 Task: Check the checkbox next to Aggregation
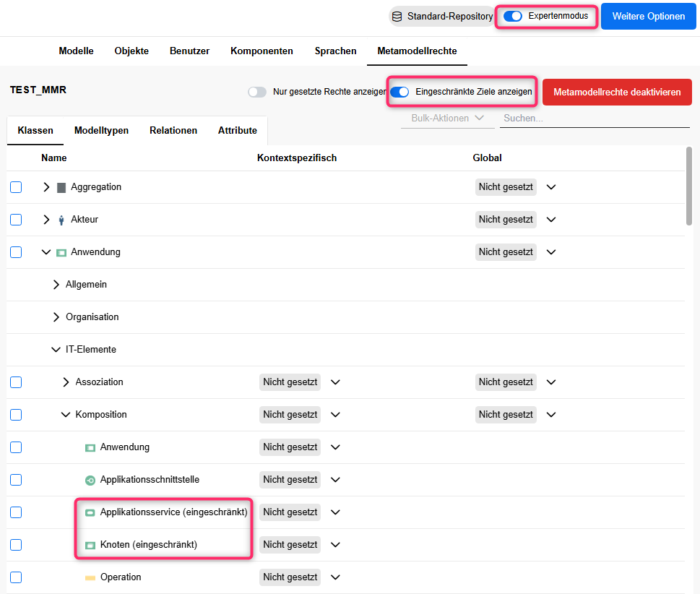[x=16, y=186]
